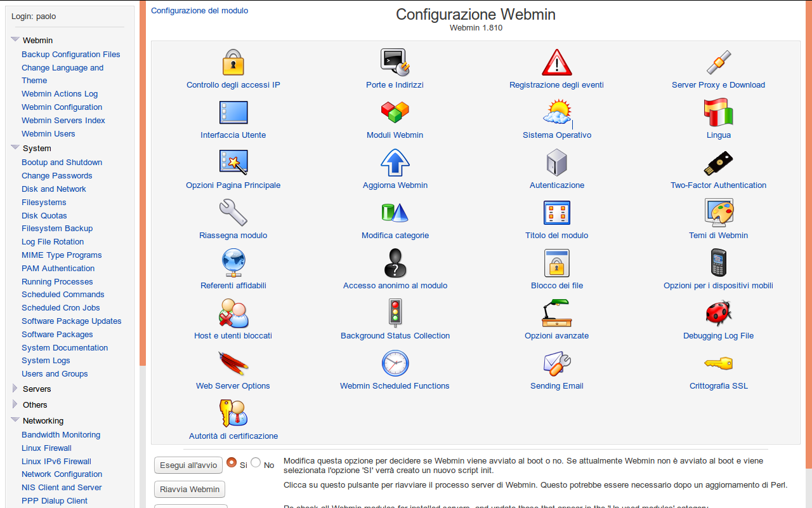Open Disk Quotas sidebar link

point(44,216)
